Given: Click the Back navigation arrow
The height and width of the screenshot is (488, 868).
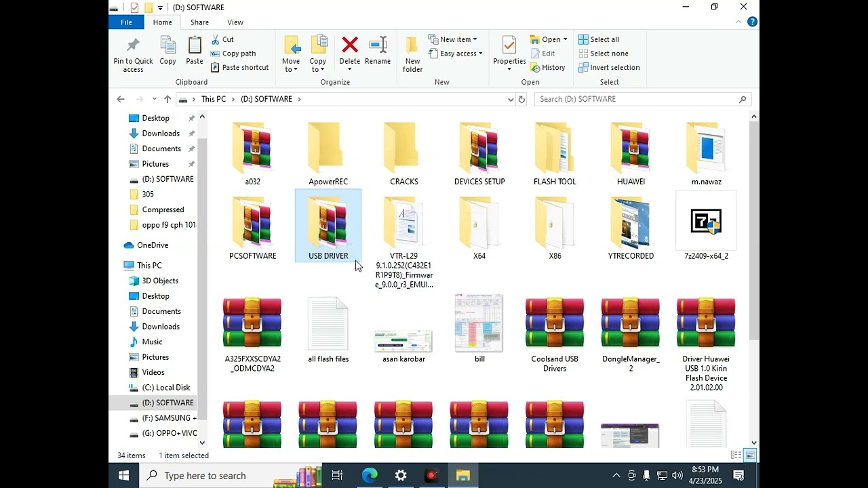Looking at the screenshot, I should tap(121, 99).
